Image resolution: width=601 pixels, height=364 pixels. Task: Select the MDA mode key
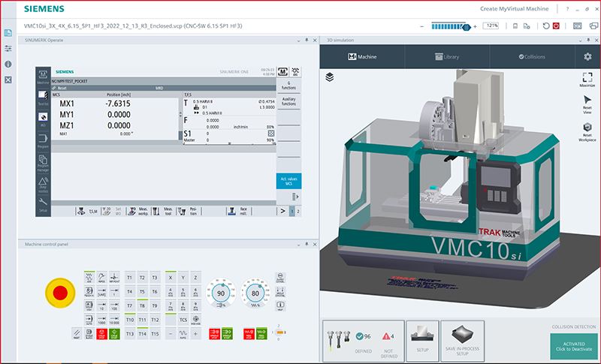tap(89, 305)
